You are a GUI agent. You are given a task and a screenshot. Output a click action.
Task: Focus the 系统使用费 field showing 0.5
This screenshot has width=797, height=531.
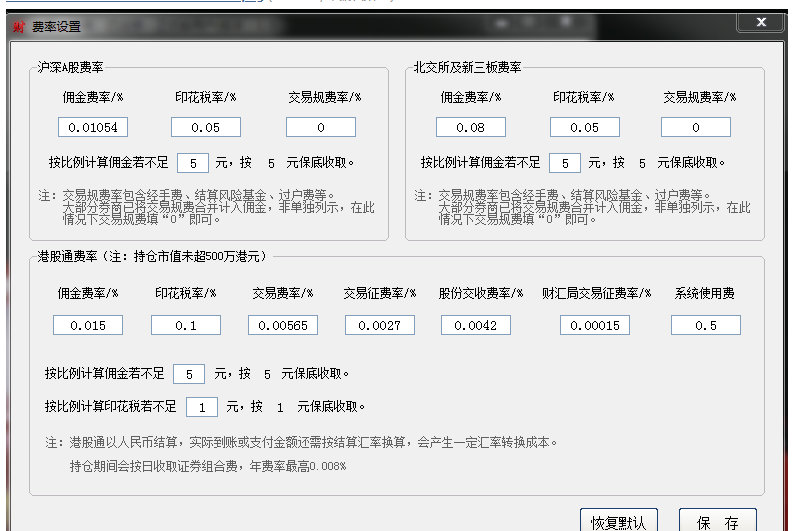coord(706,325)
